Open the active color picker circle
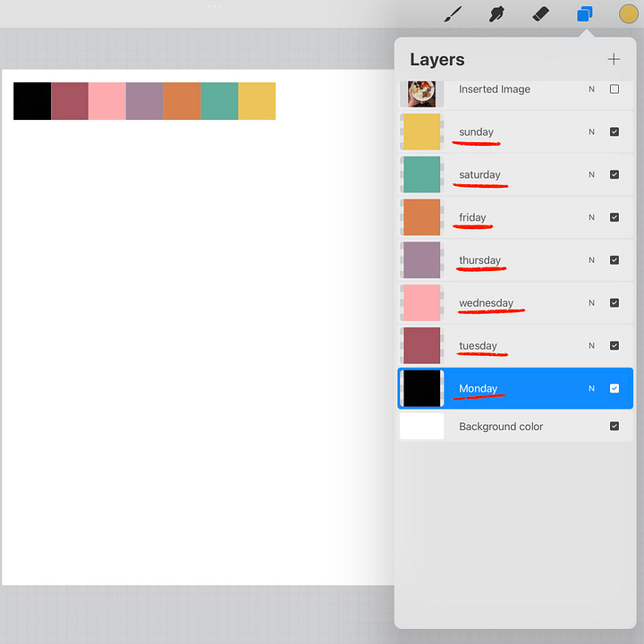Image resolution: width=644 pixels, height=644 pixels. click(x=629, y=14)
